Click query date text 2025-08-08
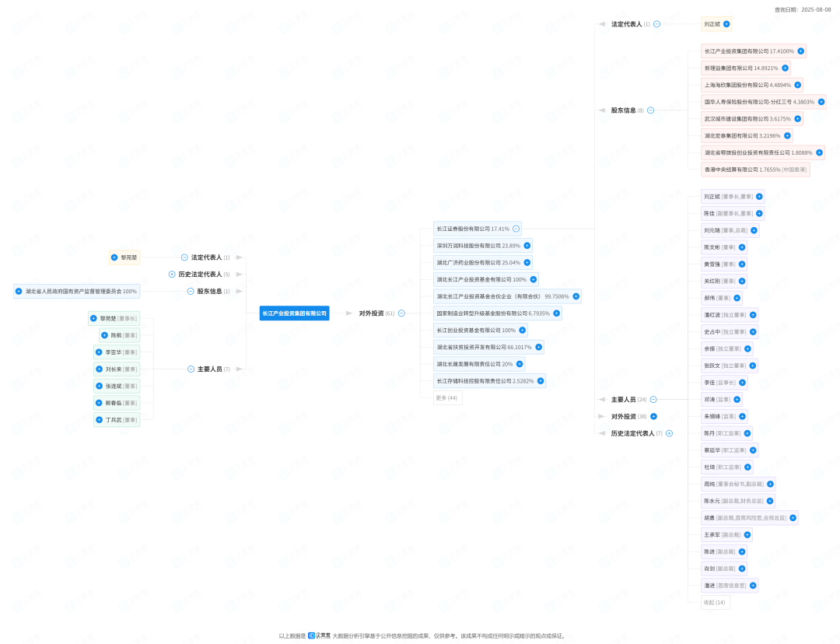Viewport: 840px width, 644px height. point(816,9)
